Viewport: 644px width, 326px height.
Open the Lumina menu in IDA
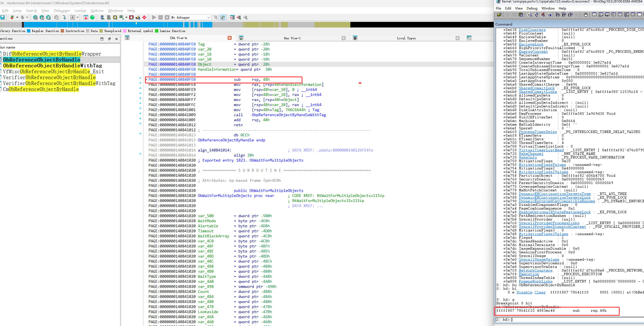(x=80, y=10)
